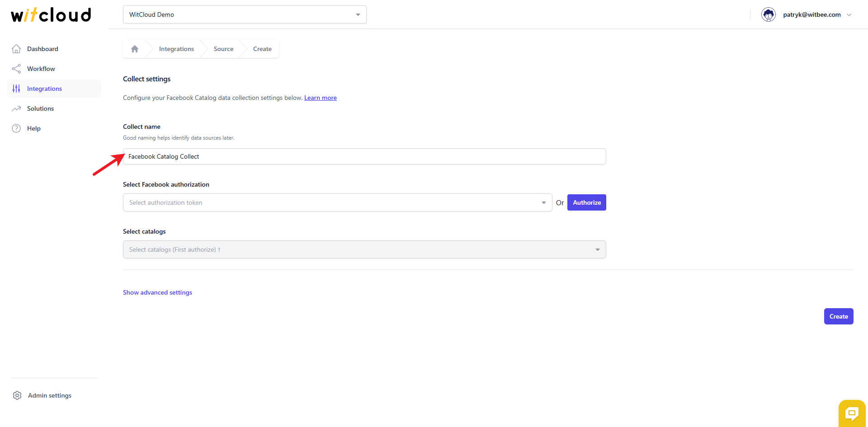Focus the Collect name input field
This screenshot has width=868, height=427.
(364, 156)
